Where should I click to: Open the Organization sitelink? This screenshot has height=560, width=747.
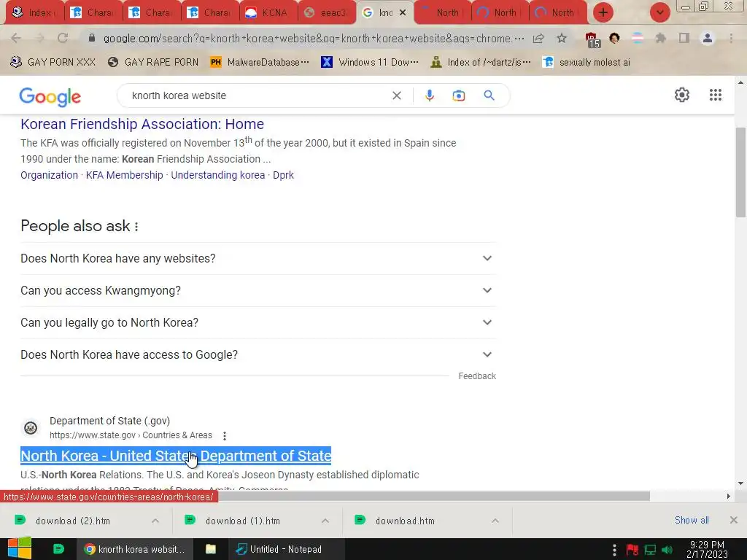pyautogui.click(x=49, y=175)
